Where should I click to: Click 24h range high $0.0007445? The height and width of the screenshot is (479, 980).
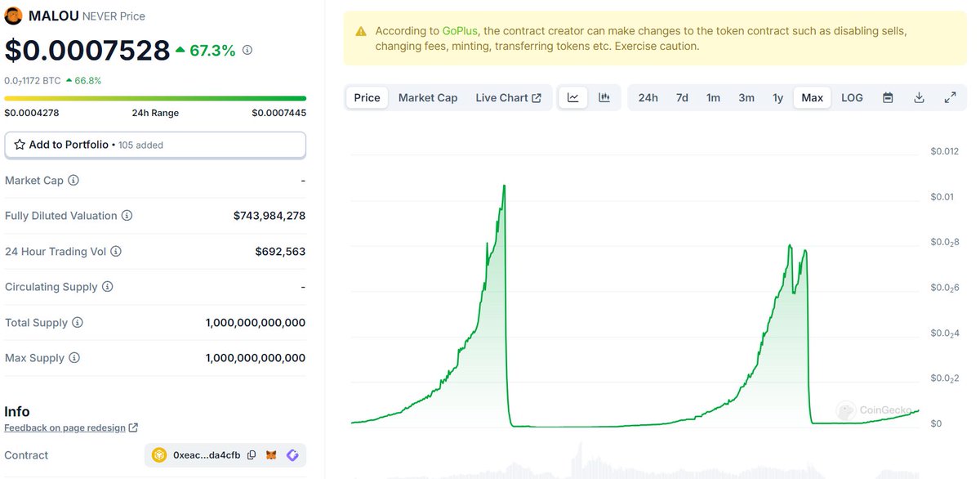[x=278, y=113]
